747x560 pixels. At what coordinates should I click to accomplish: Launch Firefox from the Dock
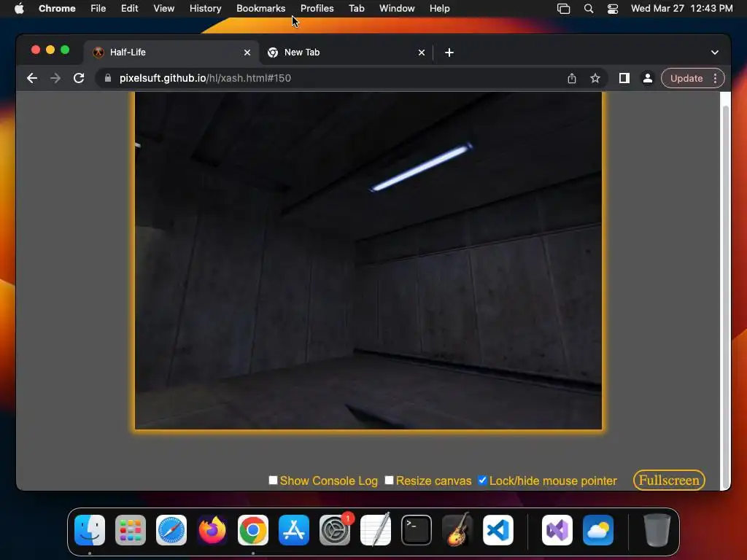(212, 530)
